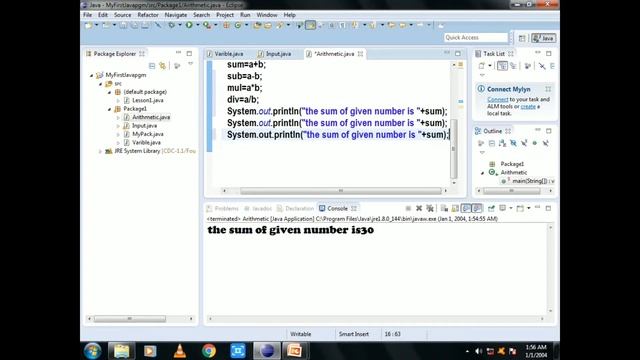Click Remove All Terminated Launches double-X icon
This screenshot has width=640, height=360.
(429, 208)
